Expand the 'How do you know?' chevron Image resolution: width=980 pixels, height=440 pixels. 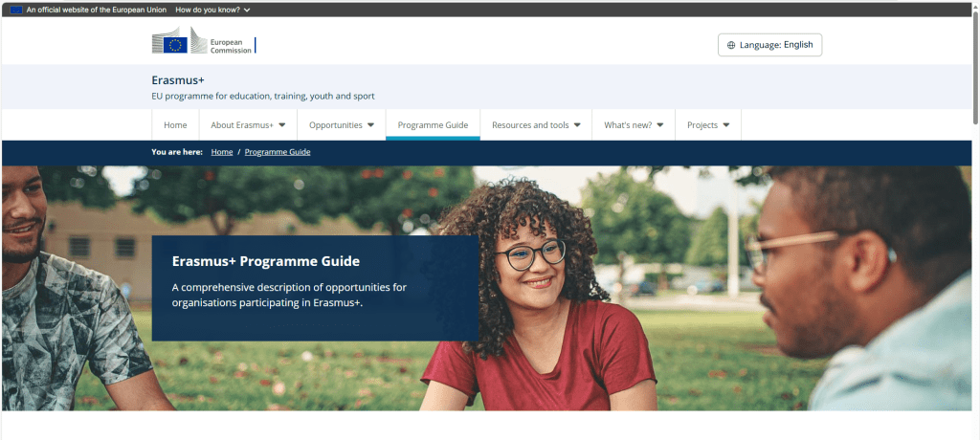click(x=247, y=10)
